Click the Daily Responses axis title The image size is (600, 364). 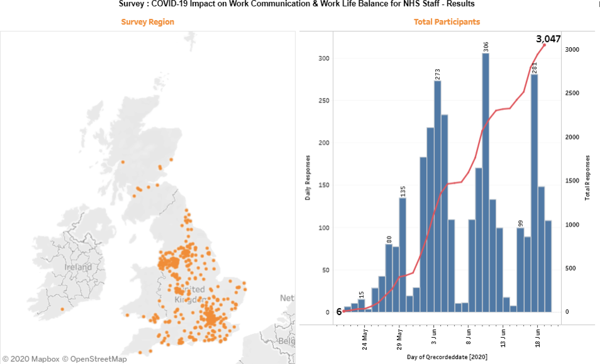pyautogui.click(x=308, y=178)
